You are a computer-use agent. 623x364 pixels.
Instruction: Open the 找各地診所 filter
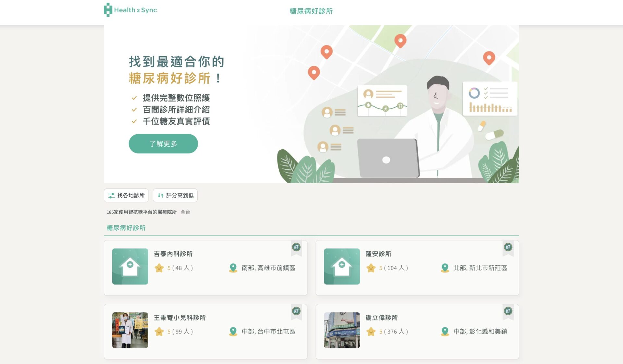point(126,195)
